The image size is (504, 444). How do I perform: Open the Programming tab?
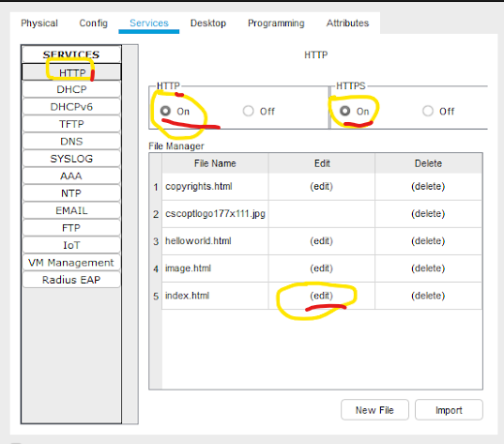[276, 23]
